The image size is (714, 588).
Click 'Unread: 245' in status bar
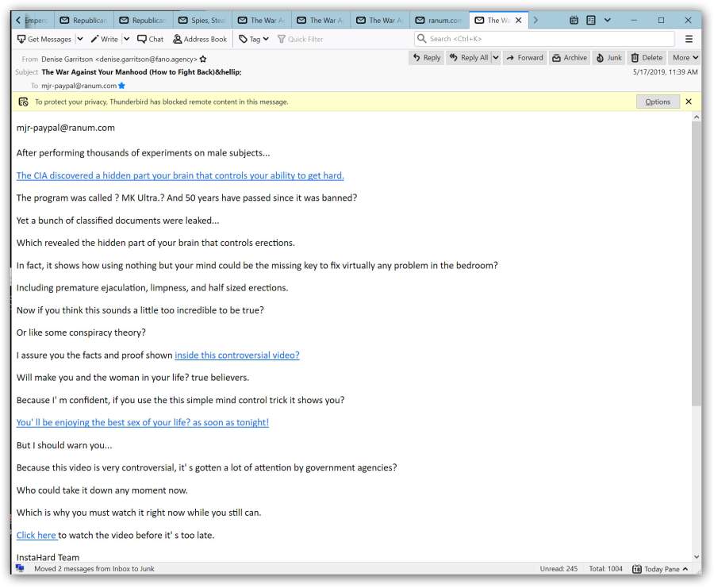pos(559,569)
